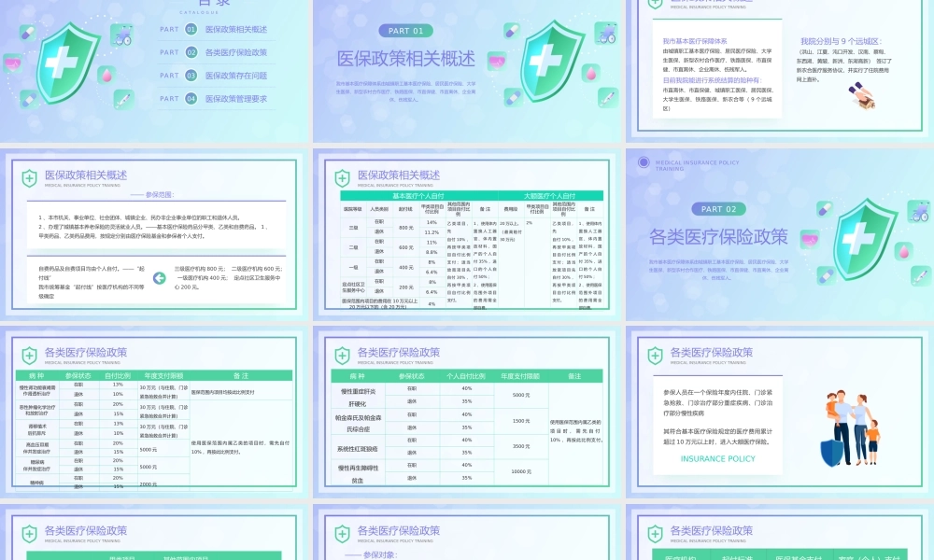Click the 参保状态 column header in the 慢性重症肝炎 table

[x=412, y=376]
